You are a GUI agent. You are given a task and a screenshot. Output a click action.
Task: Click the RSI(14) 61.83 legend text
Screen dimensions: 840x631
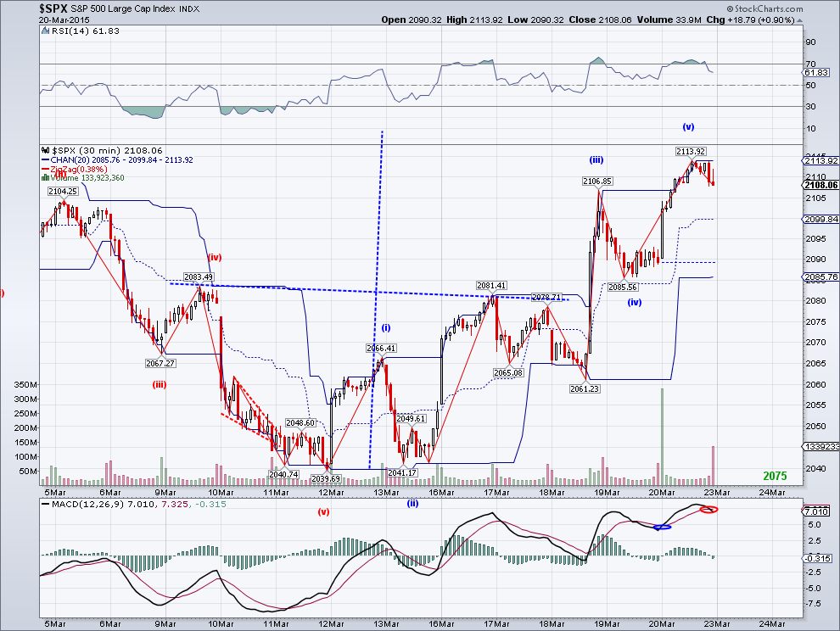85,31
